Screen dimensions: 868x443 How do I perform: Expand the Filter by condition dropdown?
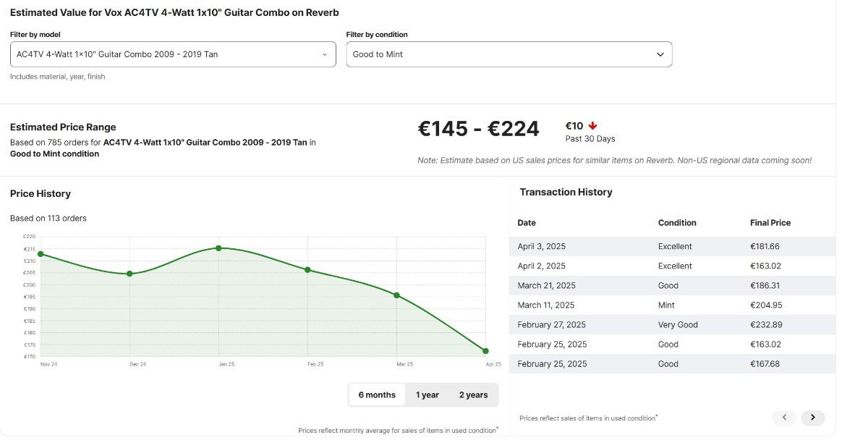coord(509,54)
